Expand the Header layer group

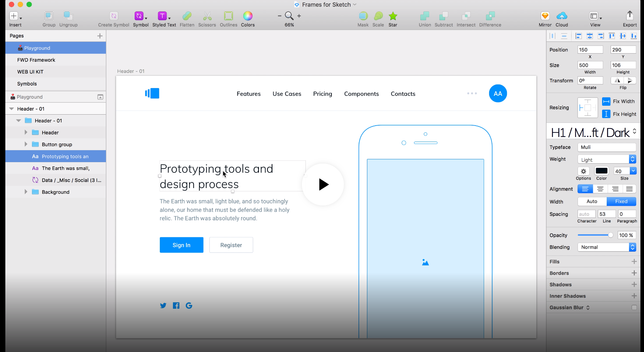tap(26, 132)
